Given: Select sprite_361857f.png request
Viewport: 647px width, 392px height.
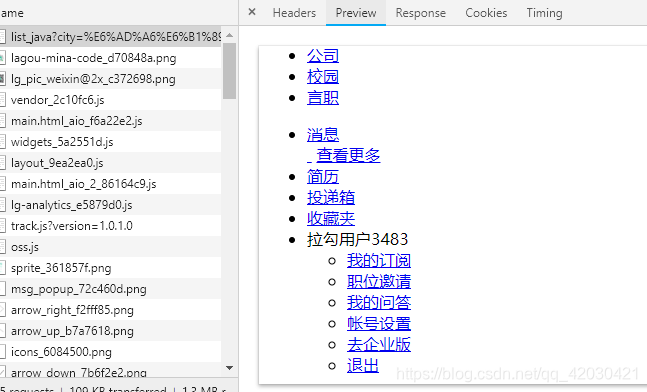Looking at the screenshot, I should [111, 268].
